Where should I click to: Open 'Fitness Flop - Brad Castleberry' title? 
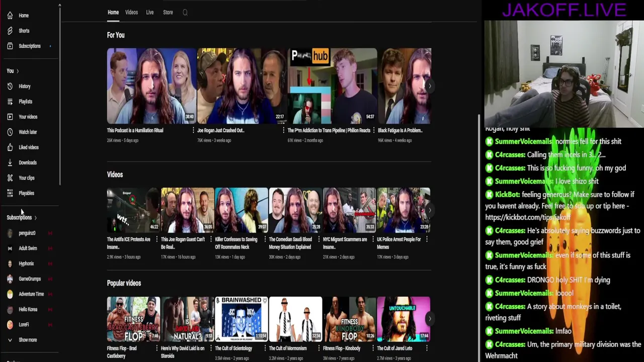[122, 351]
